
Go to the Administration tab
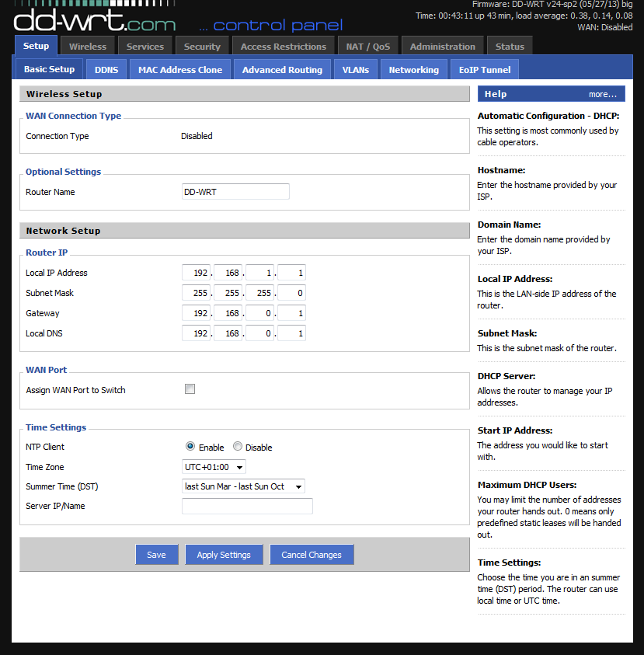[x=442, y=47]
